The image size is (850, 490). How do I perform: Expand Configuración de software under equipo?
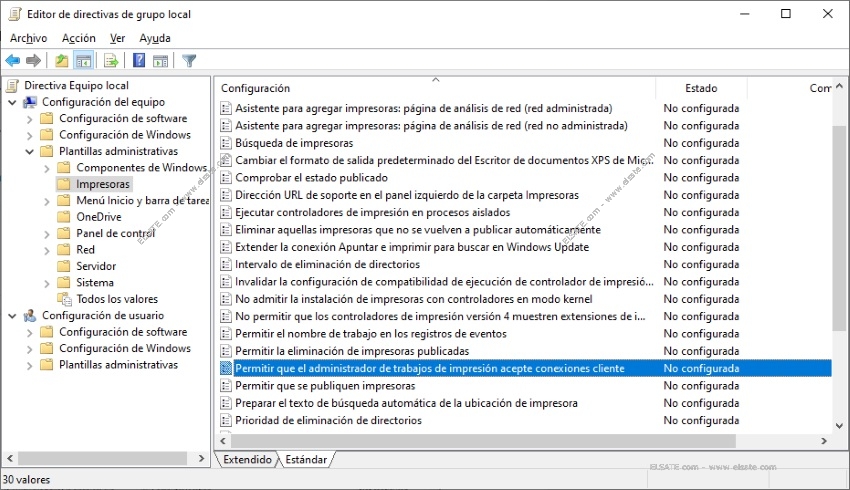(x=30, y=119)
